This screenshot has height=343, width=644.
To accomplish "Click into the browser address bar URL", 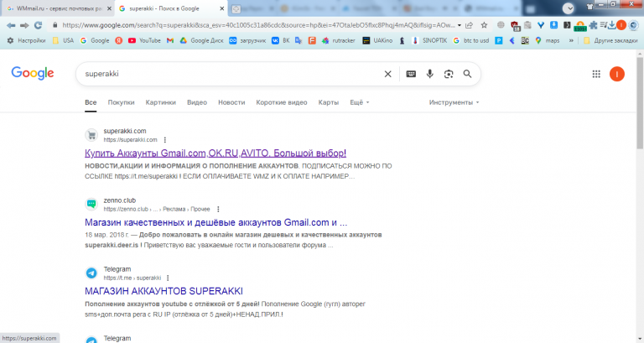I will 258,25.
